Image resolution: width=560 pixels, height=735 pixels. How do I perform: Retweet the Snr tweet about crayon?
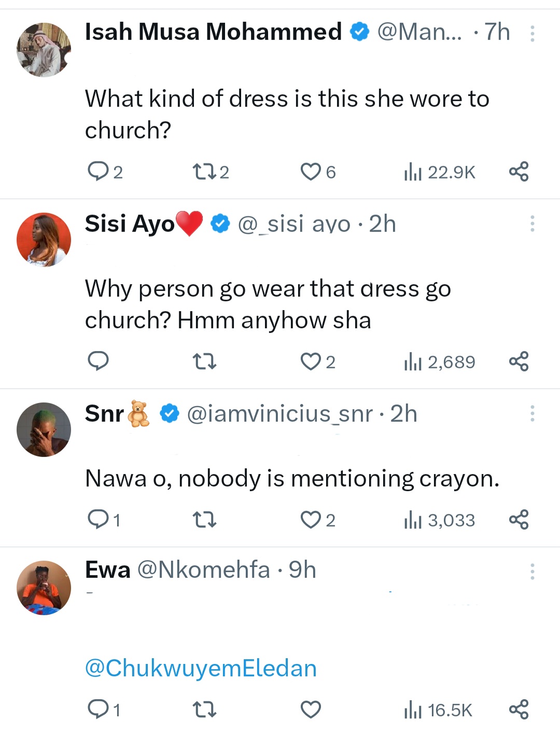pos(204,519)
